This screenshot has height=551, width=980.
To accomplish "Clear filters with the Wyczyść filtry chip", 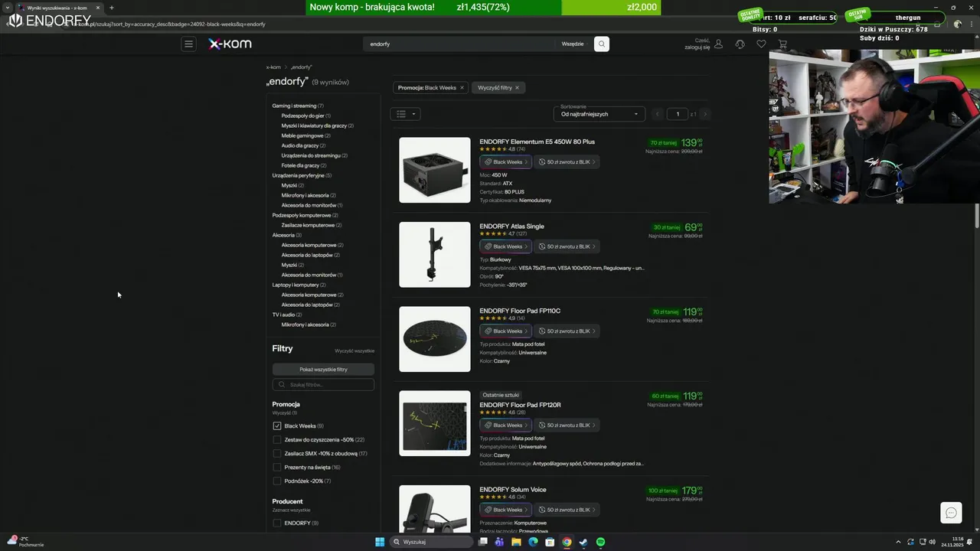I will 498,87.
